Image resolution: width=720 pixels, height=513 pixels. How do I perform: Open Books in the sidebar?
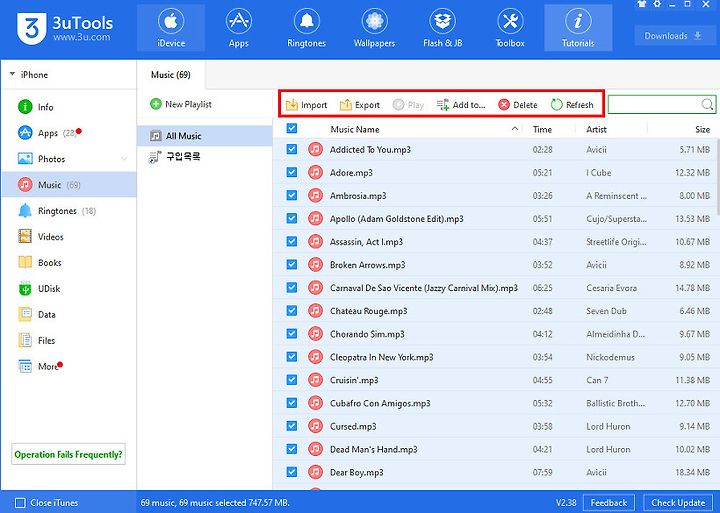tap(69, 263)
